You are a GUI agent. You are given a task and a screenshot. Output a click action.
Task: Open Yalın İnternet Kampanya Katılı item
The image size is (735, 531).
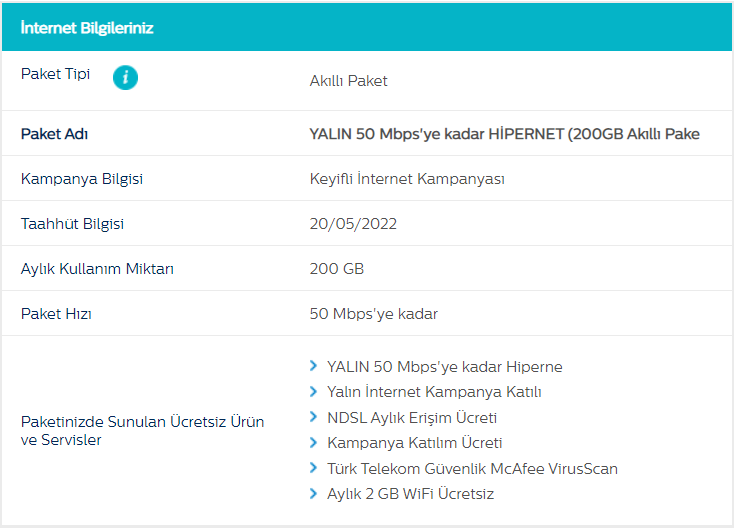tap(434, 392)
